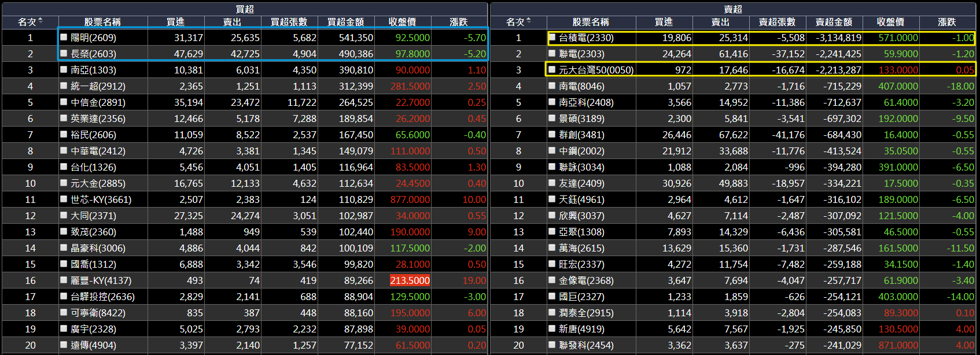980x355 pixels.
Task: Select the 買超 table title bar
Action: pyautogui.click(x=245, y=9)
